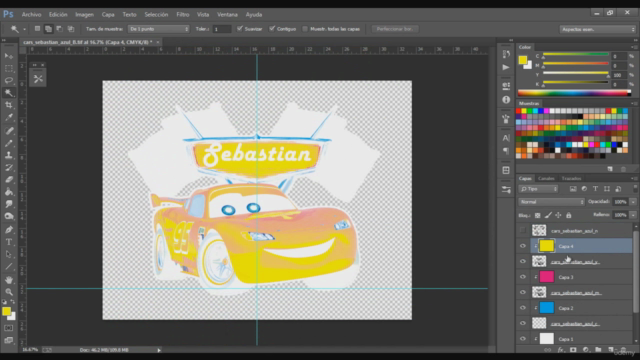Toggle the Suavizar checkbox
Viewport: 640px width, 360px height.
click(240, 29)
